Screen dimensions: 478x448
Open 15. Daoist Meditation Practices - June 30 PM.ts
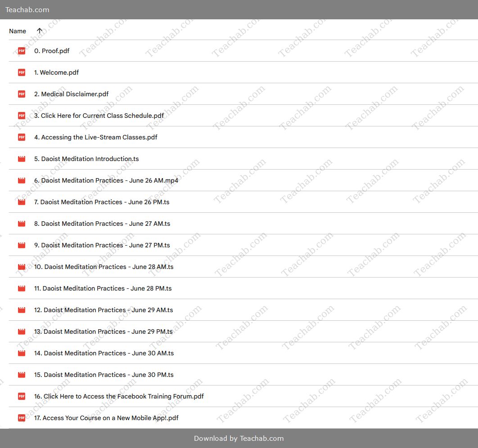(104, 375)
